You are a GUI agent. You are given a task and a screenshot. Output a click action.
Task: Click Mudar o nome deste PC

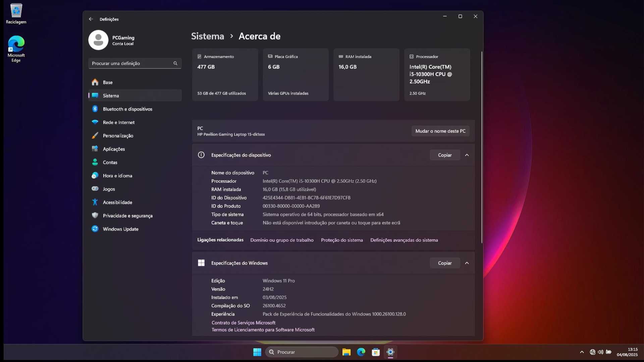coord(440,131)
